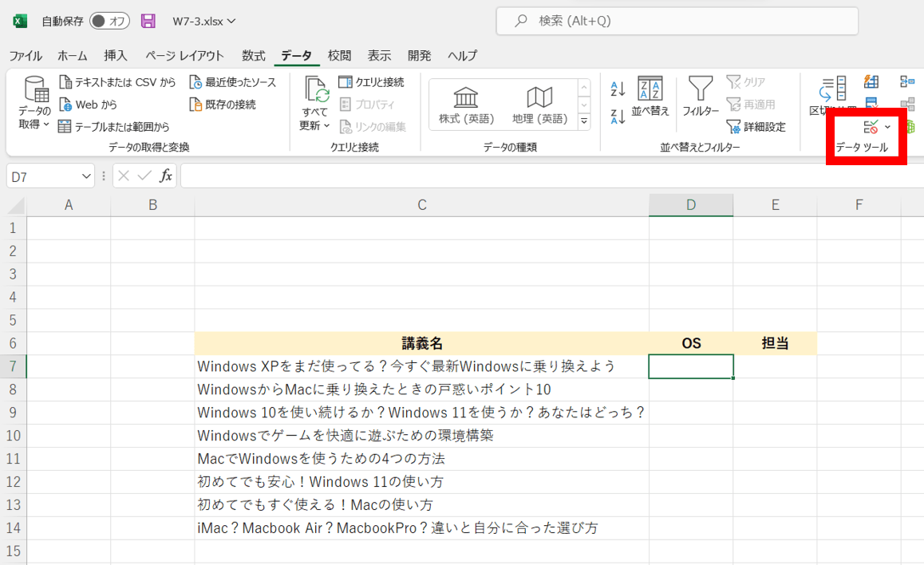The image size is (924, 565).
Task: Open connection プロパティ
Action: click(367, 105)
